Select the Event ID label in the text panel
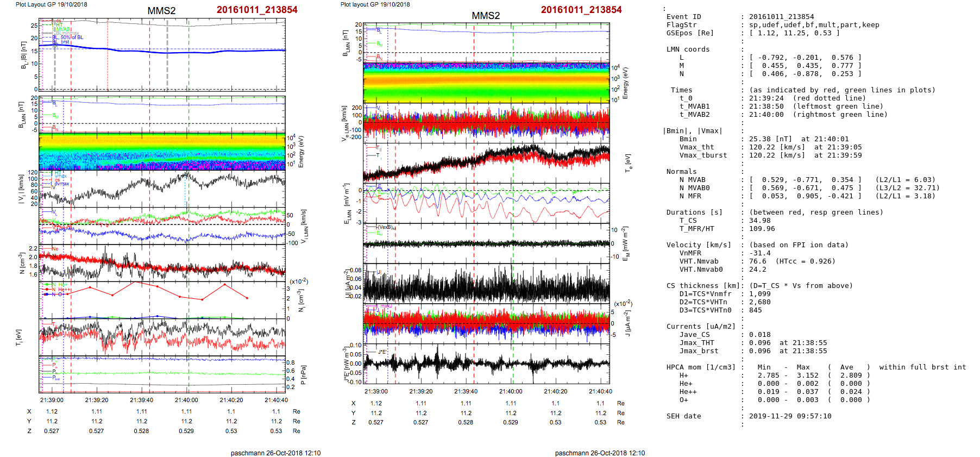The width and height of the screenshot is (980, 457). click(x=683, y=17)
